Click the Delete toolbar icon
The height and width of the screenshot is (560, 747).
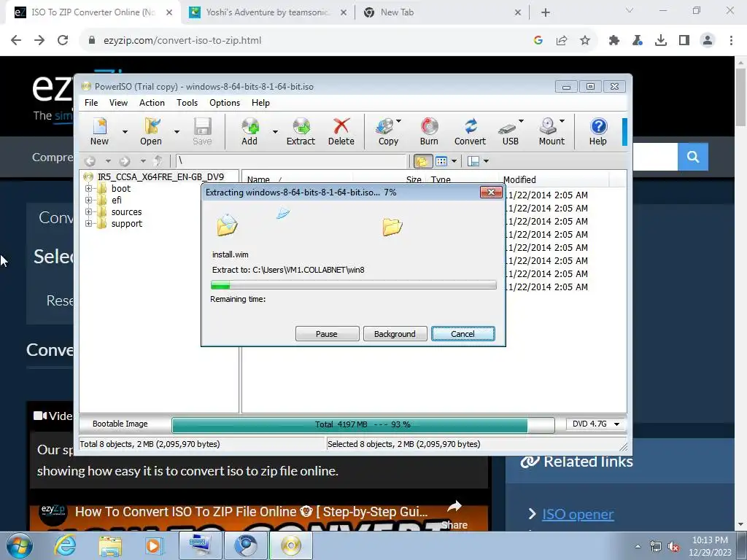coord(341,131)
